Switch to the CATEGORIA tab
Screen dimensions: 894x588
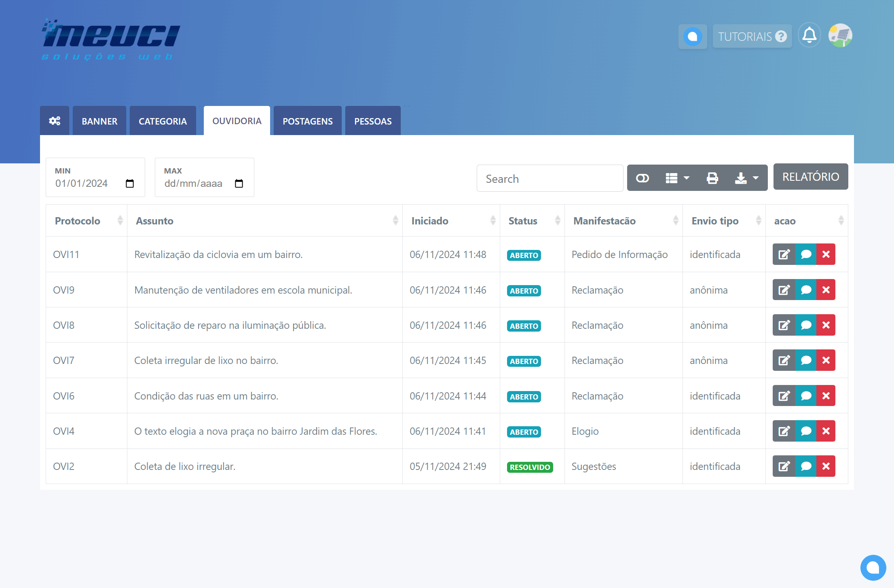click(163, 121)
